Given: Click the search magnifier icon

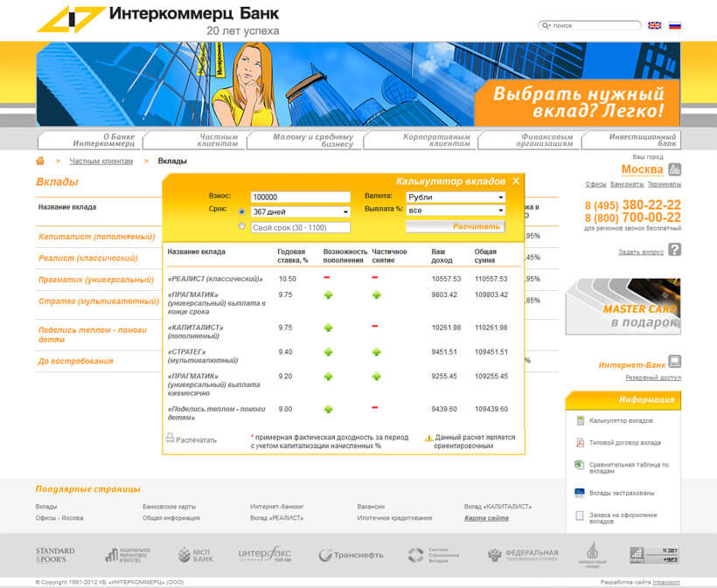Looking at the screenshot, I should coord(546,25).
